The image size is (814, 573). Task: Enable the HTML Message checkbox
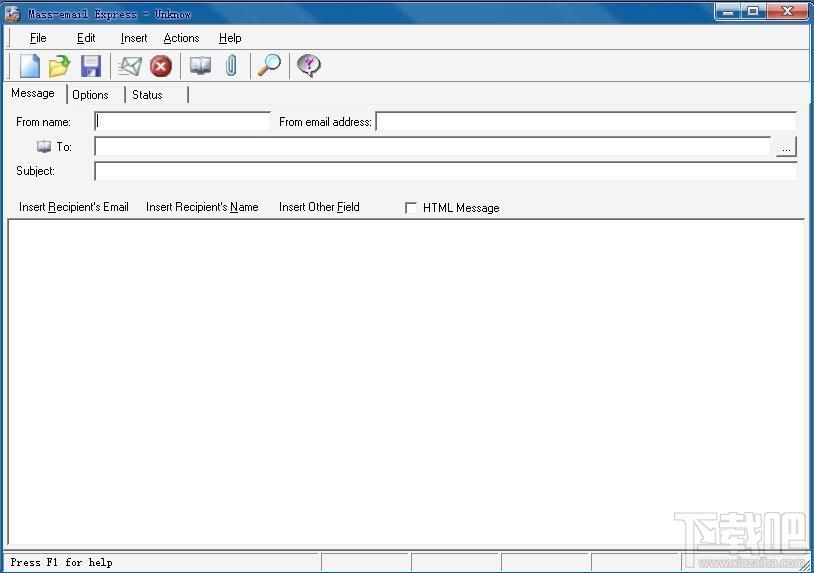pyautogui.click(x=411, y=208)
